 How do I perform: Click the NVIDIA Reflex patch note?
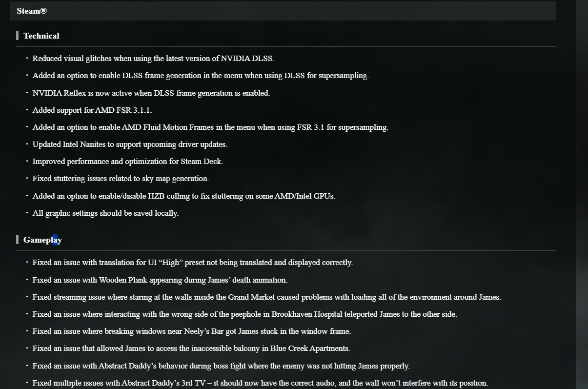click(x=151, y=93)
